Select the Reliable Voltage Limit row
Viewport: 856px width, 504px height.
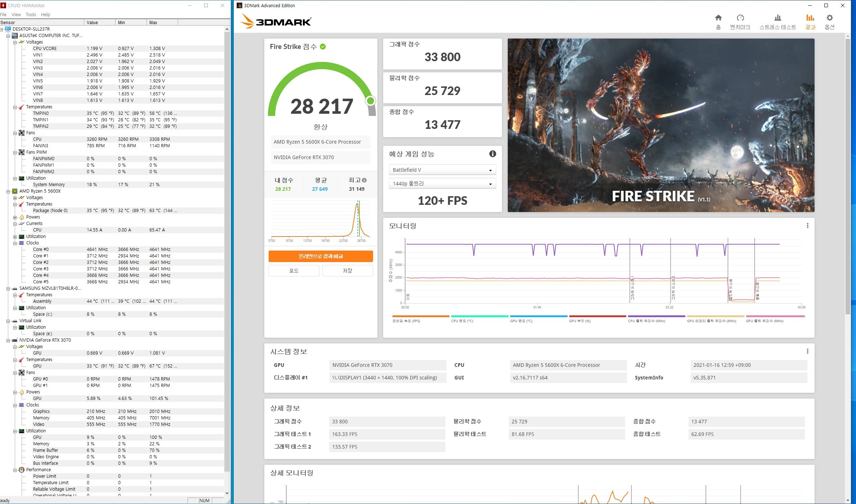pyautogui.click(x=112, y=489)
